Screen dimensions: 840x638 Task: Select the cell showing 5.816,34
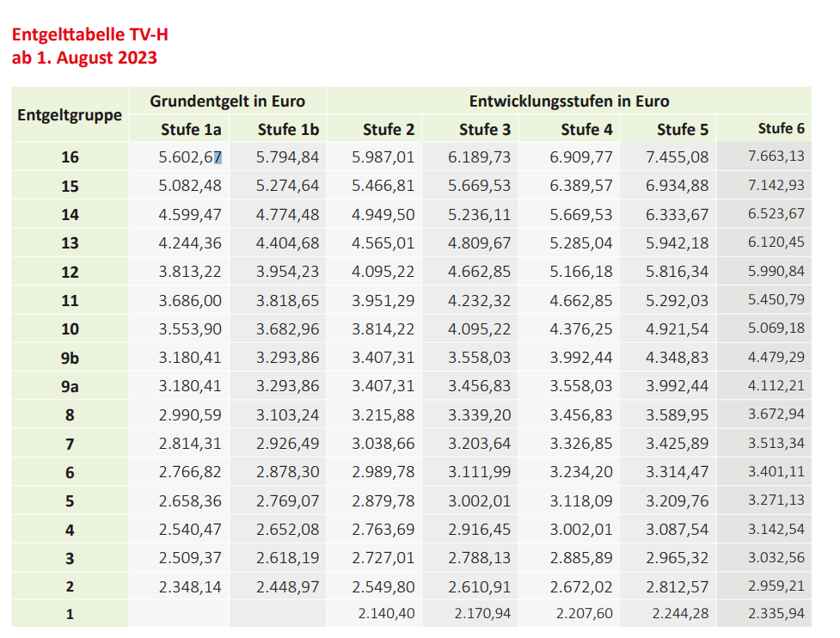coord(683,272)
